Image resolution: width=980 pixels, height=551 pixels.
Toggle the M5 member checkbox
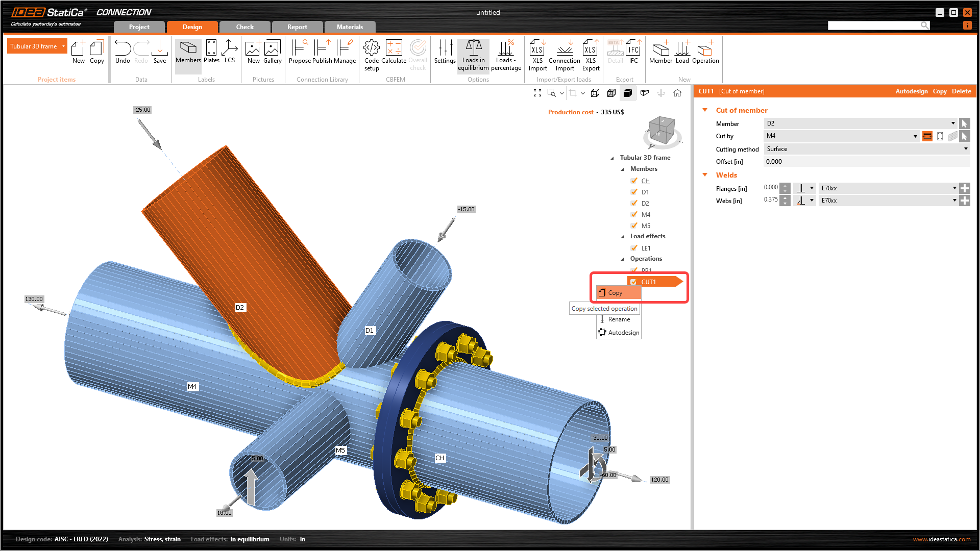[634, 226]
